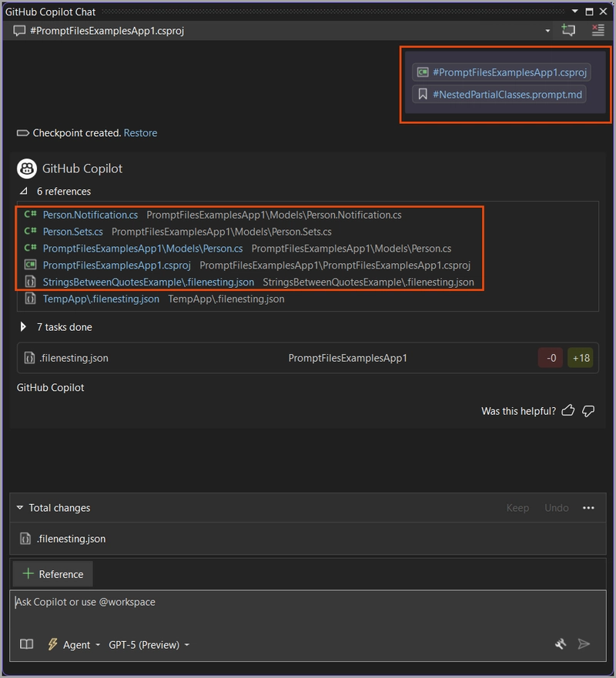Open PromptFilesExamplesApp1\Models\Person.cs reference
The image size is (616, 678).
click(142, 249)
